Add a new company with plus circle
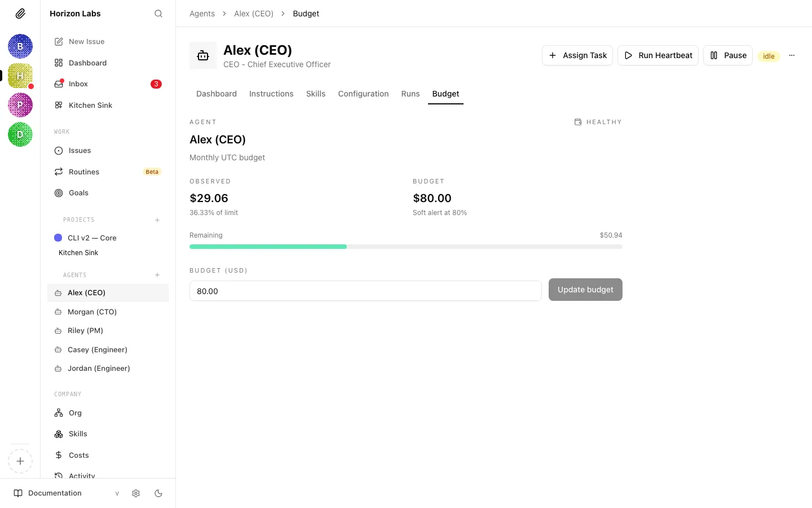This screenshot has height=508, width=812. pos(20,461)
